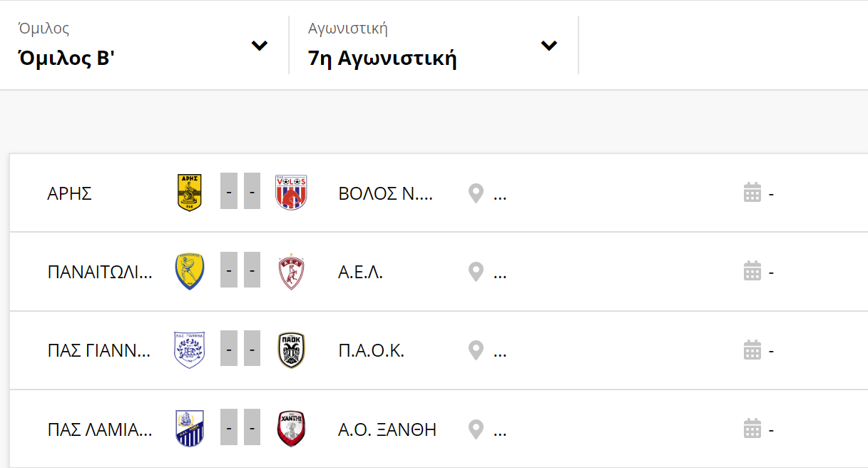Click the Α.Ε.Λ. maroon crest
The height and width of the screenshot is (468, 868).
pyautogui.click(x=291, y=272)
